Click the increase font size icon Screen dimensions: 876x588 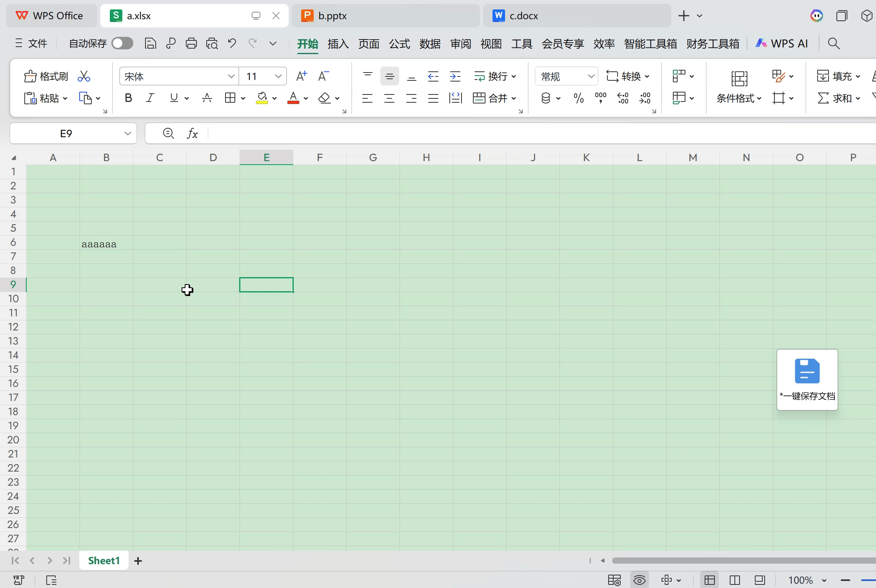click(x=301, y=76)
